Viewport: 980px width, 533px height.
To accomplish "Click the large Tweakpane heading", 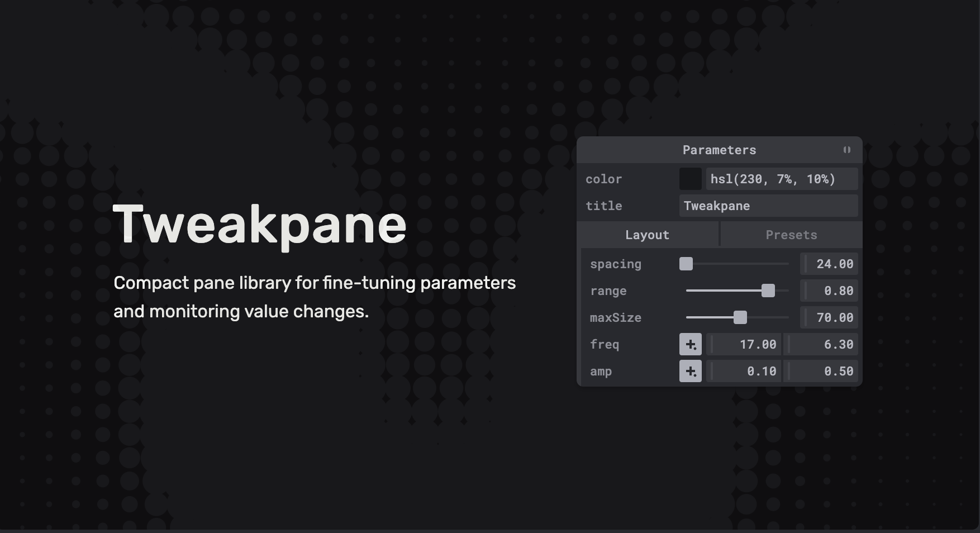I will 260,225.
